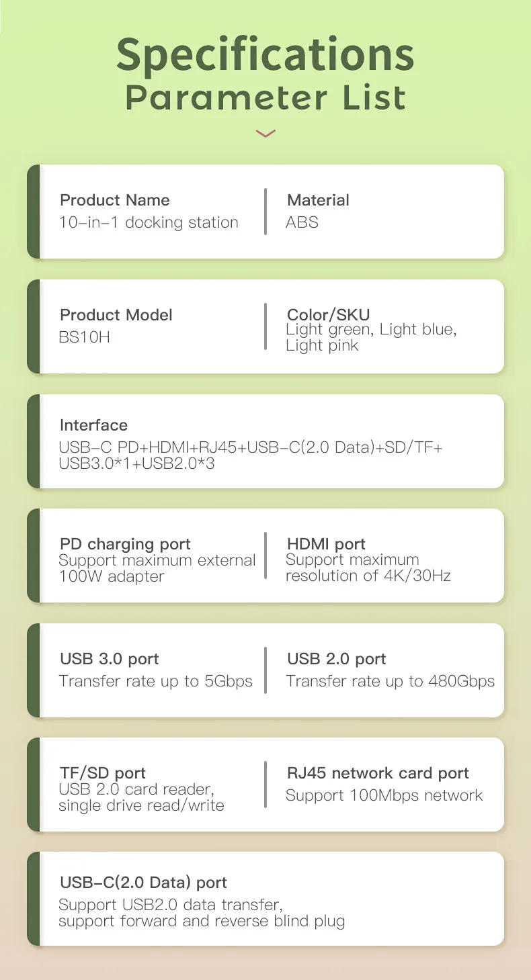Select the Product Model BS10H value
Image resolution: width=531 pixels, height=980 pixels.
85,337
